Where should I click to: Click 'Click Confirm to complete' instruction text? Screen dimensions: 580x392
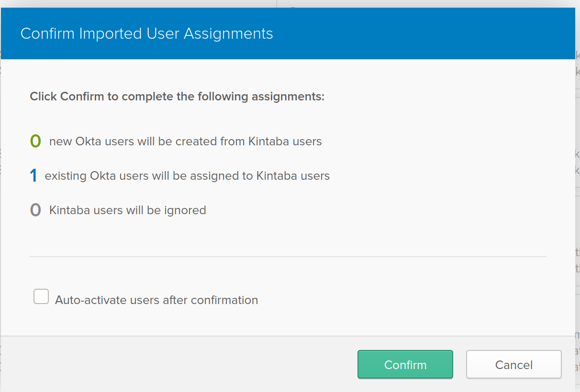[177, 97]
